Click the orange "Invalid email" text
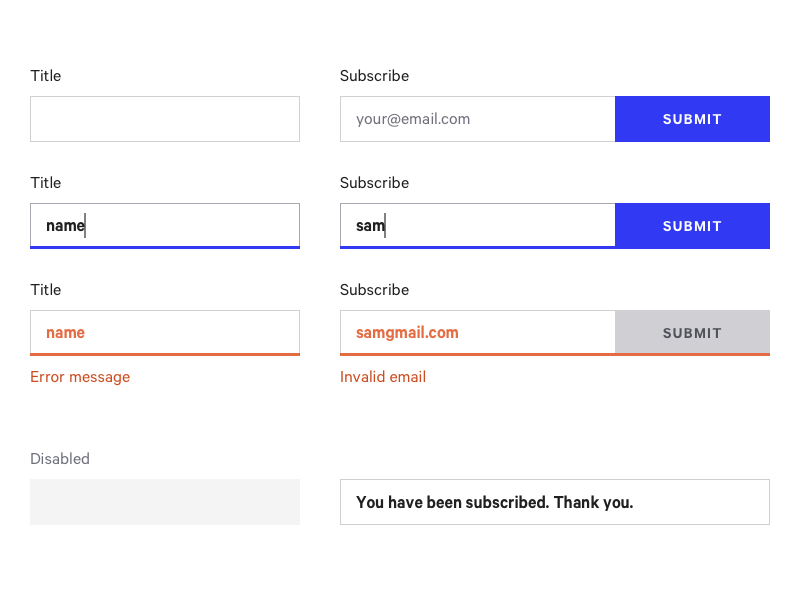Screen dimensions: 800x600 tap(383, 377)
